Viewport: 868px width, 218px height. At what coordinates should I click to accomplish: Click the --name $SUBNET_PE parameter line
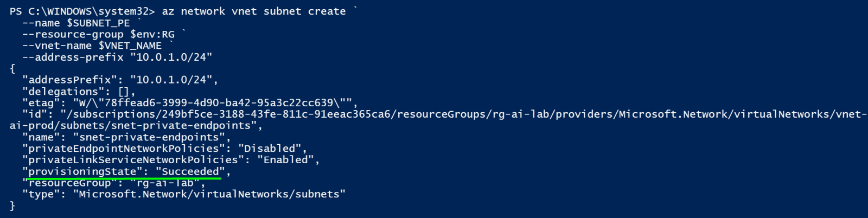point(76,23)
